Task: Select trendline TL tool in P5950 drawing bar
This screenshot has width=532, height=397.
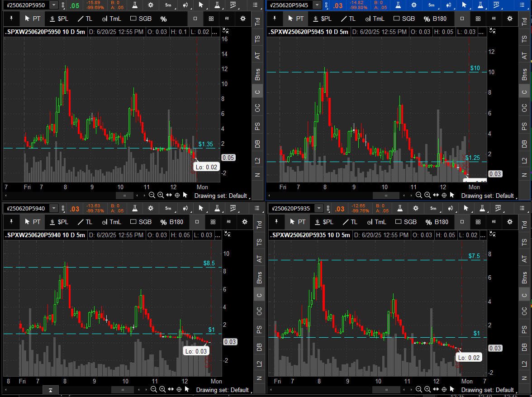Action: click(85, 19)
